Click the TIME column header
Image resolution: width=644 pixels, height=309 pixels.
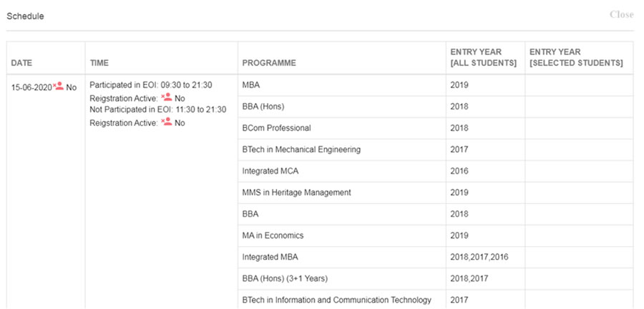click(x=99, y=63)
